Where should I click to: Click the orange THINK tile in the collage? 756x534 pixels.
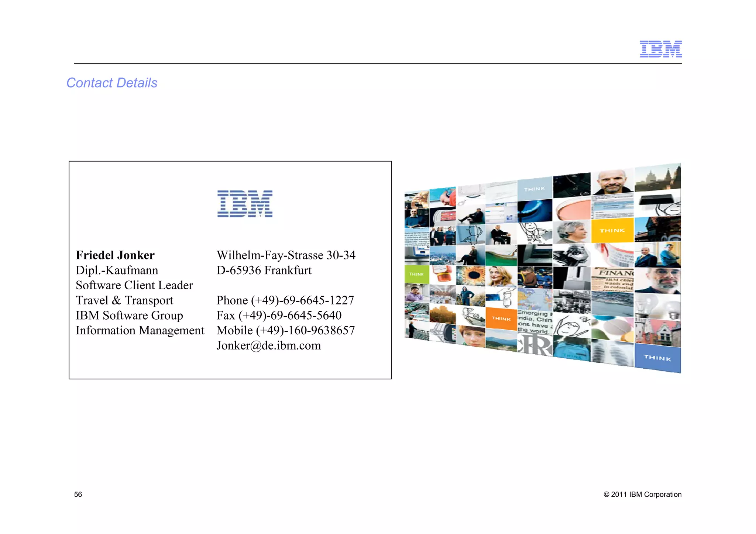pyautogui.click(x=501, y=318)
